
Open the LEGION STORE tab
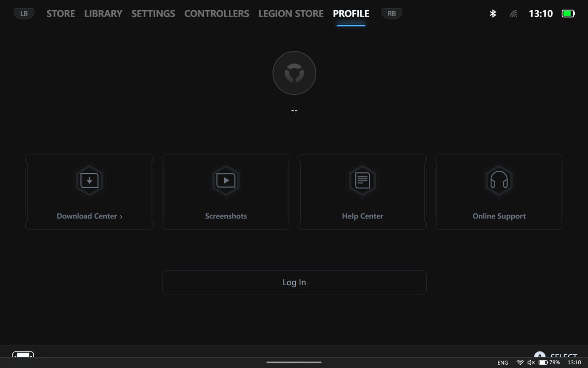(x=291, y=13)
